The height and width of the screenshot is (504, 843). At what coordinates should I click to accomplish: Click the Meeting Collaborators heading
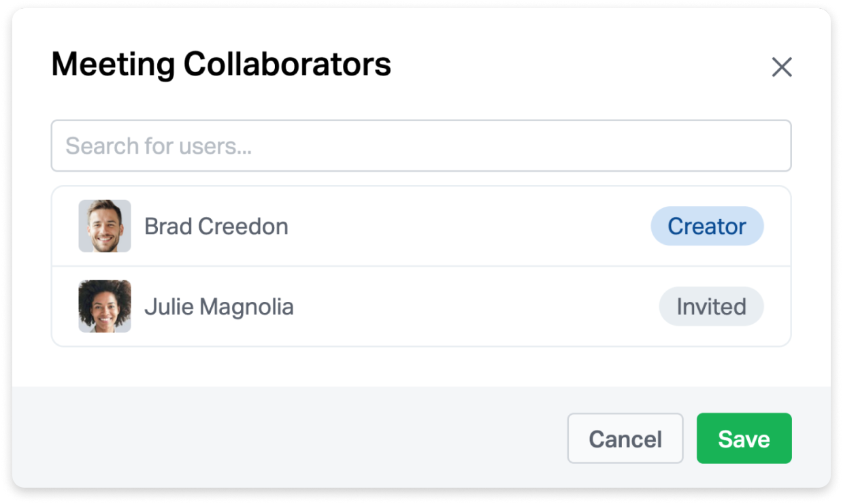[x=221, y=65]
